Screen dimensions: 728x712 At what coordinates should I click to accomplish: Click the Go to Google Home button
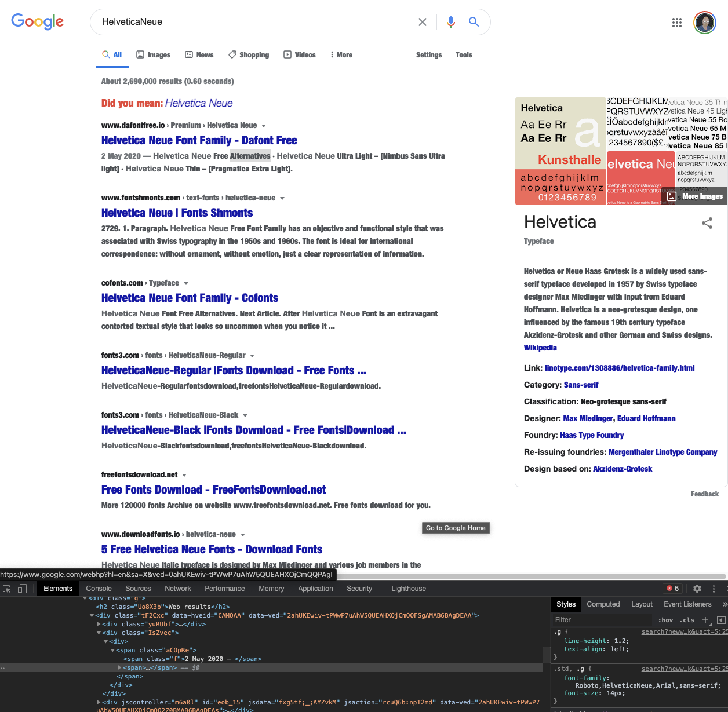click(456, 528)
